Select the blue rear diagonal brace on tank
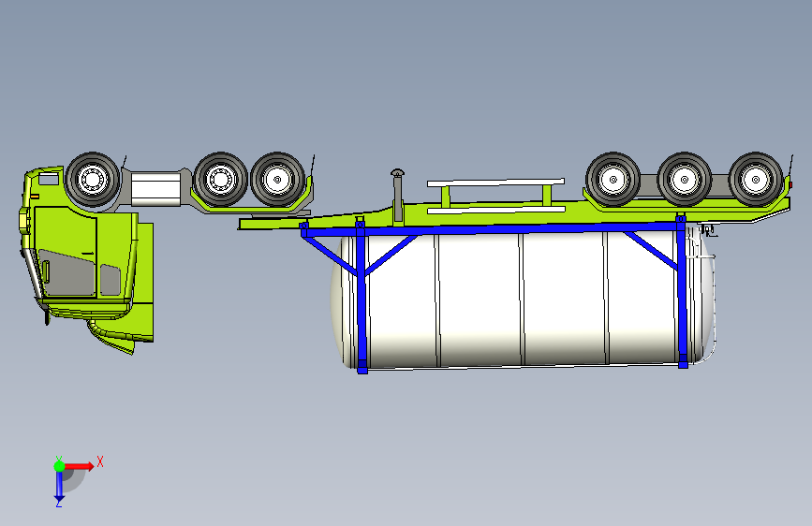The width and height of the screenshot is (812, 526). (651, 250)
